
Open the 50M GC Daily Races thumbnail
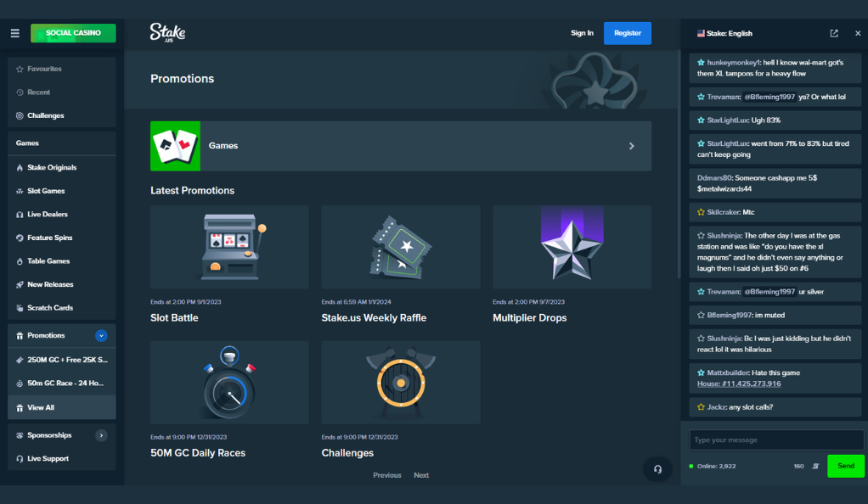tap(229, 383)
